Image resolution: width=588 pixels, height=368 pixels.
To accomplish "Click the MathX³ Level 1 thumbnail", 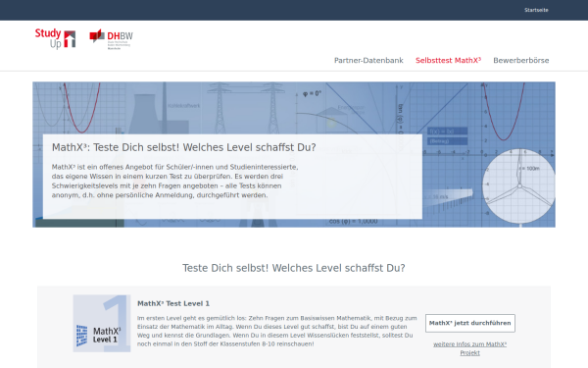I will [x=102, y=323].
